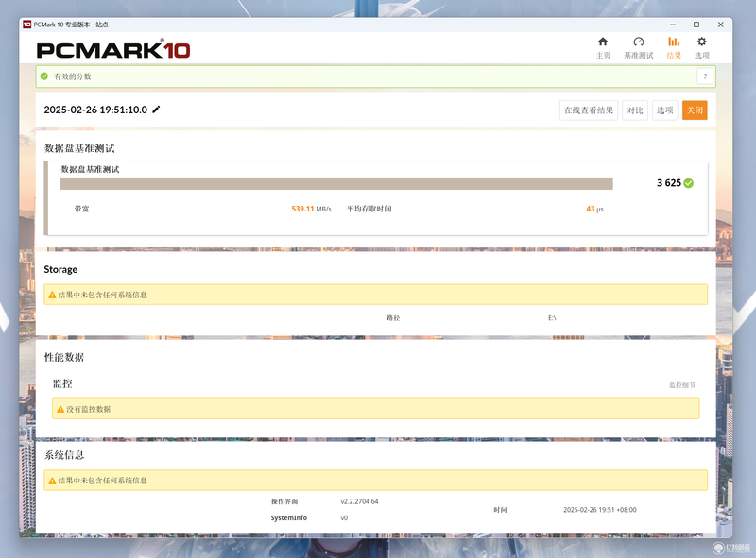Click the orange 关闭 button
The height and width of the screenshot is (558, 756).
[695, 110]
